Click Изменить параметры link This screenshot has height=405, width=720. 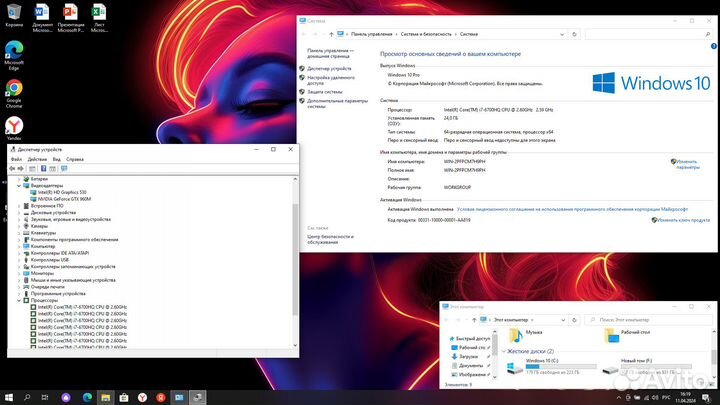tap(687, 164)
